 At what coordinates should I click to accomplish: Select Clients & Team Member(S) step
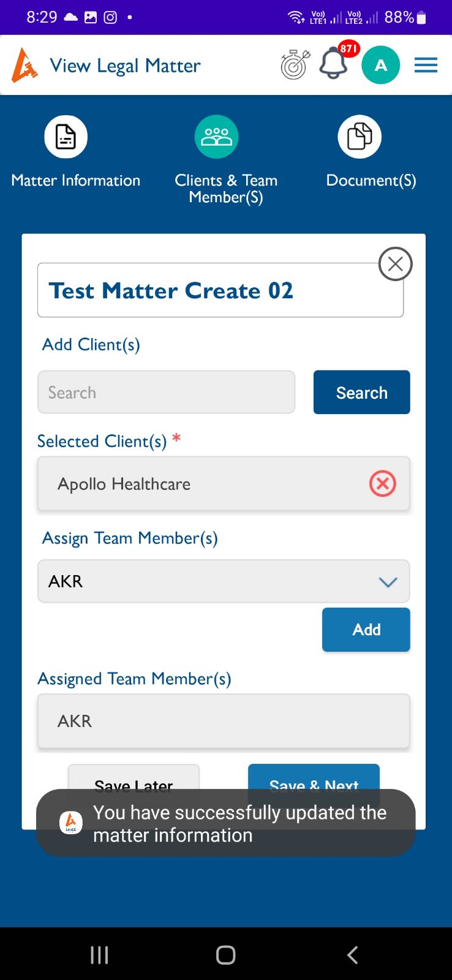click(216, 137)
